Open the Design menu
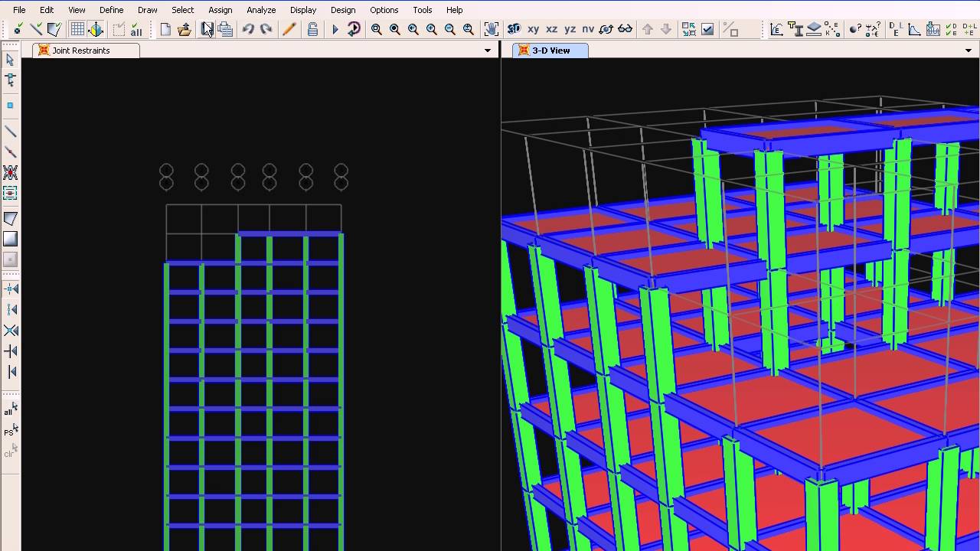Screen dimensions: 980x551 click(343, 10)
